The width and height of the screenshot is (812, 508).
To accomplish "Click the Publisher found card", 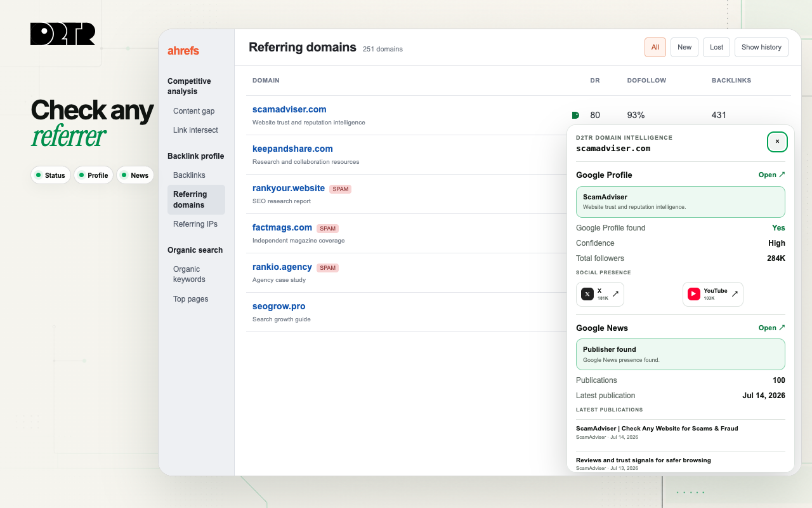I will (x=681, y=354).
